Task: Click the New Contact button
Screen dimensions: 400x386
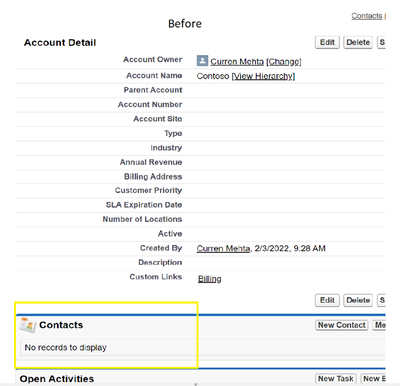Action: tap(342, 325)
